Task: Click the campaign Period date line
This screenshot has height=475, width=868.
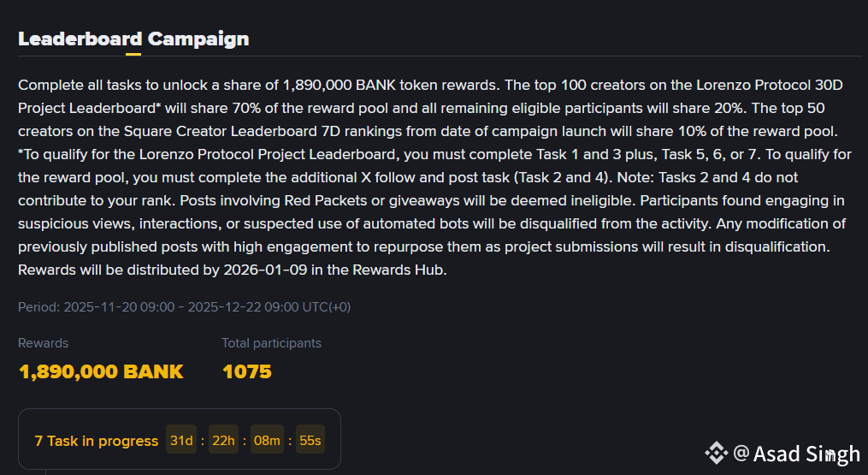Action: coord(184,306)
